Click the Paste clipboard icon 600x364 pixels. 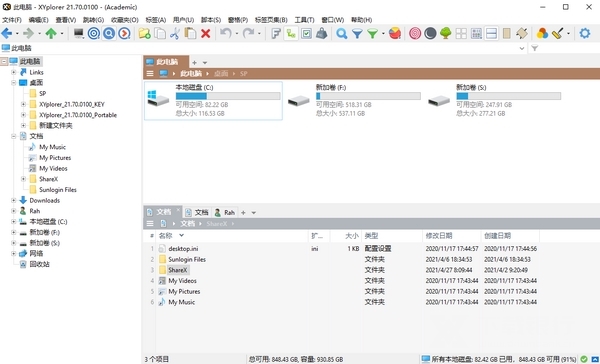click(190, 34)
